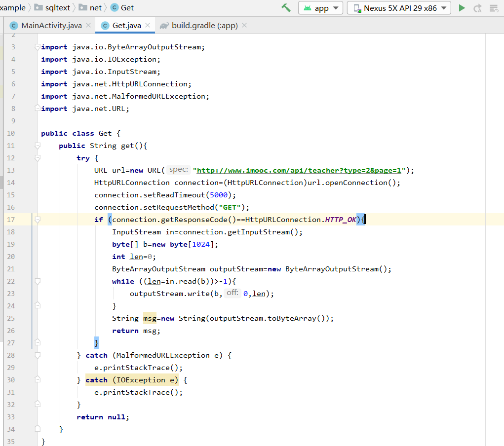Click the Apply Code Changes icon

pyautogui.click(x=494, y=8)
